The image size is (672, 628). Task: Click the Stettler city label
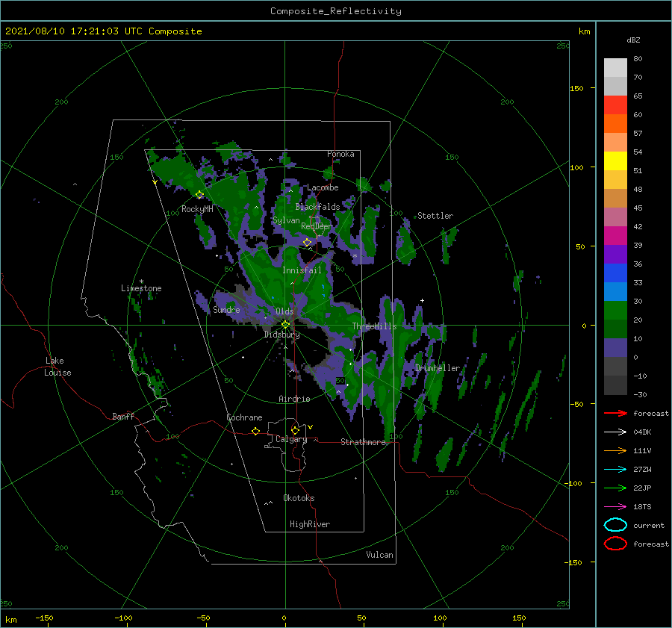click(x=435, y=216)
